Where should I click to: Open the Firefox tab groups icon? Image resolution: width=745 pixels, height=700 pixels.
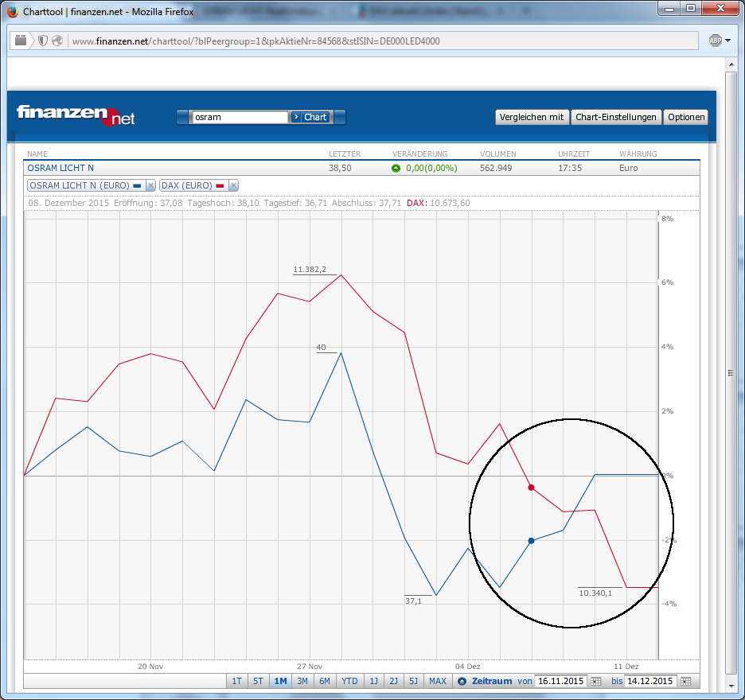click(21, 41)
